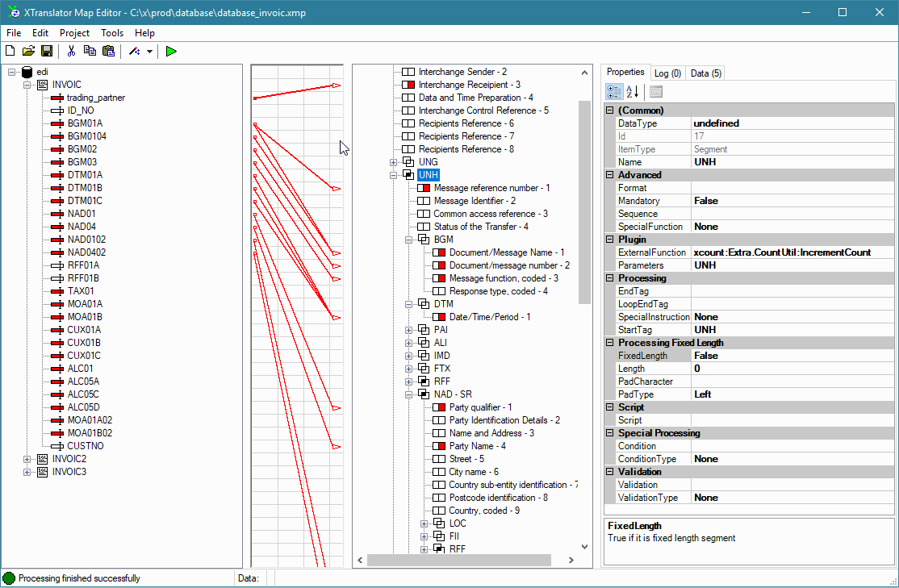Collapse the UNH segment

[393, 175]
